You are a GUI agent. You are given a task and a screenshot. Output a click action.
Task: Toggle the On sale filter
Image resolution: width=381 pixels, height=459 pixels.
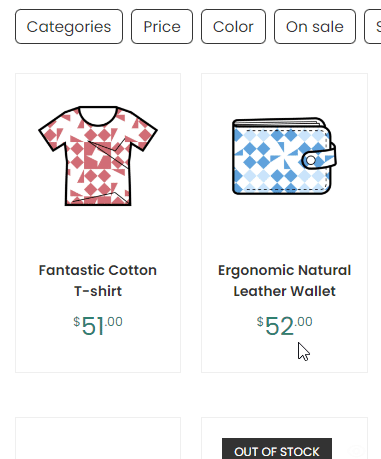tap(315, 27)
